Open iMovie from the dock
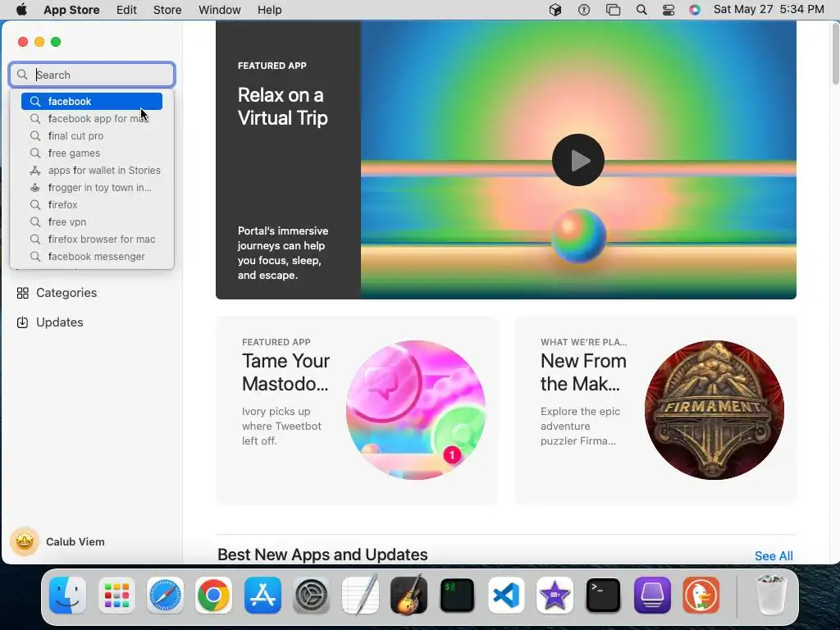The width and height of the screenshot is (840, 630). tap(555, 596)
